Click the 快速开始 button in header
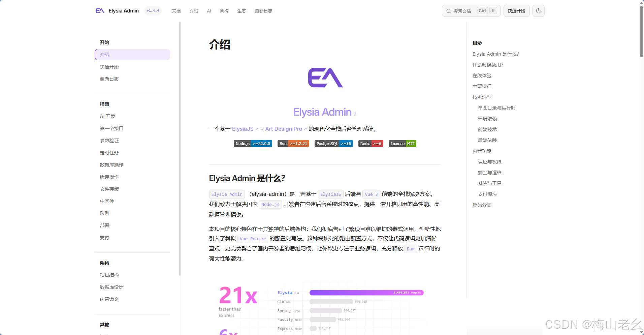This screenshot has height=335, width=644. (517, 11)
